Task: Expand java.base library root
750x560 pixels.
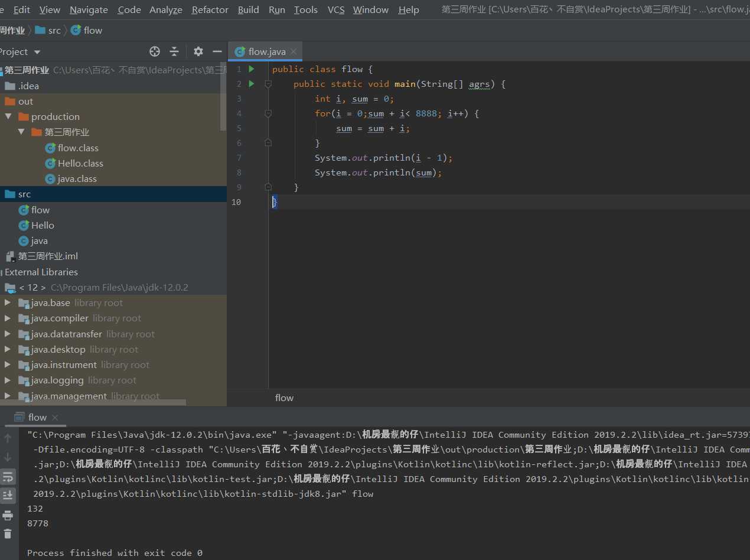Action: [8, 302]
